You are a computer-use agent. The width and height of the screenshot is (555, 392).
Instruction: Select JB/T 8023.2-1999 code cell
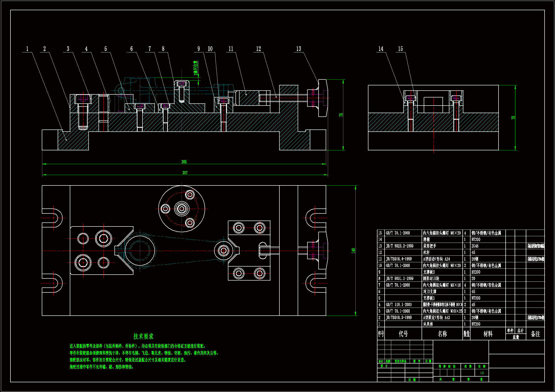coord(400,246)
